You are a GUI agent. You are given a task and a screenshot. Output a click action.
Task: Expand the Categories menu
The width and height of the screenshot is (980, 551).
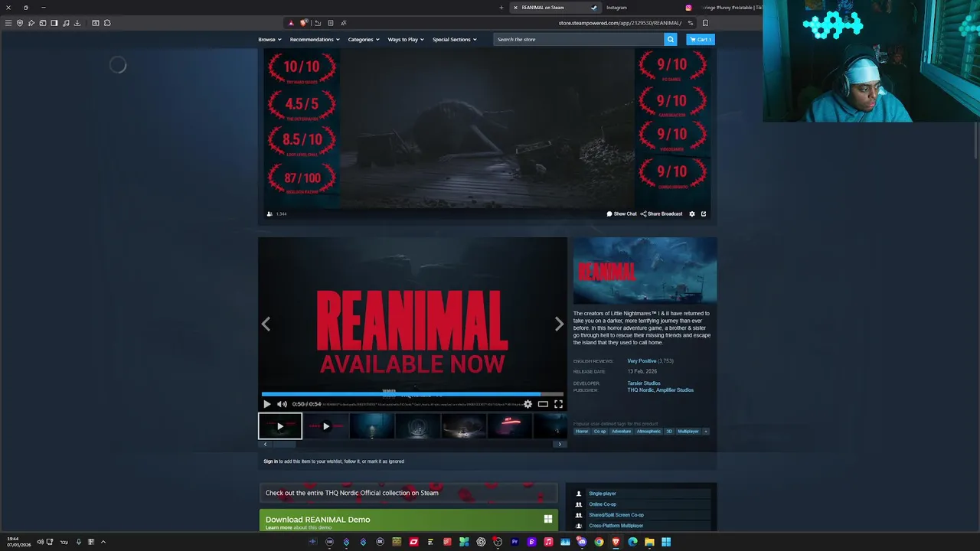point(364,39)
